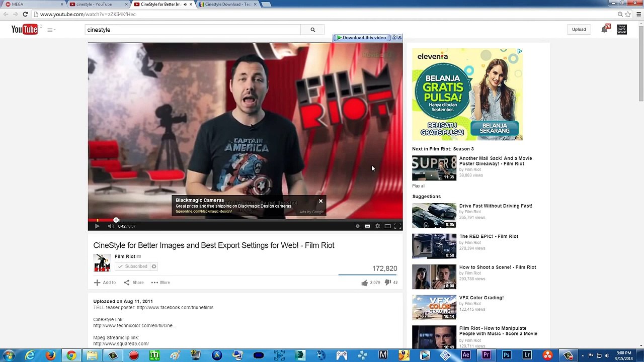Screen dimensions: 644x362
Task: Open the YouTube guide menu dropdown
Action: pyautogui.click(x=51, y=30)
